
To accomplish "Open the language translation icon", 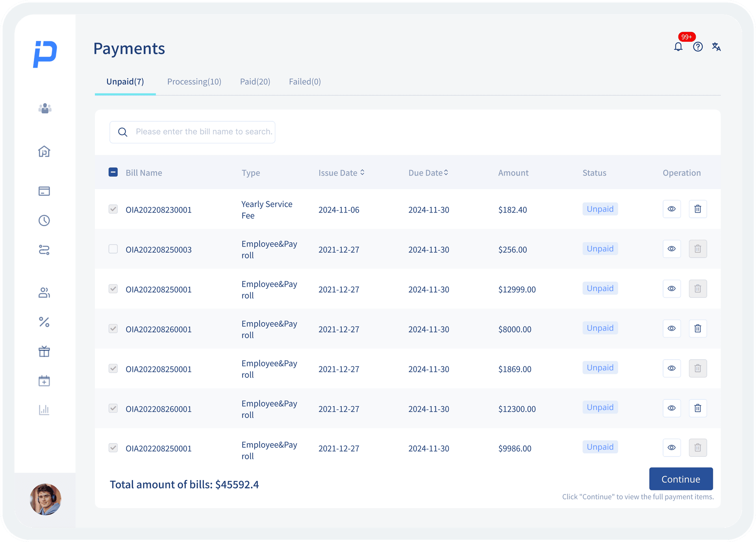I will [x=716, y=47].
